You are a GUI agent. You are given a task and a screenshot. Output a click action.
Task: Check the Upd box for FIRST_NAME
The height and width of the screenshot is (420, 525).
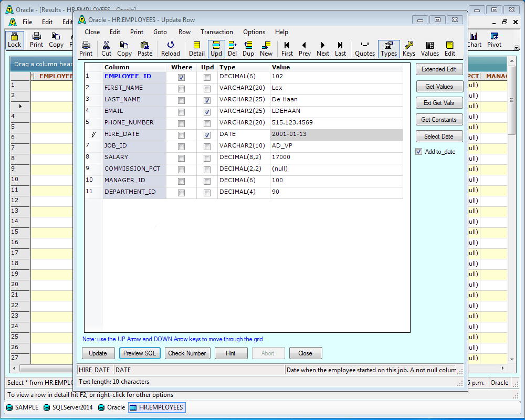click(x=207, y=89)
